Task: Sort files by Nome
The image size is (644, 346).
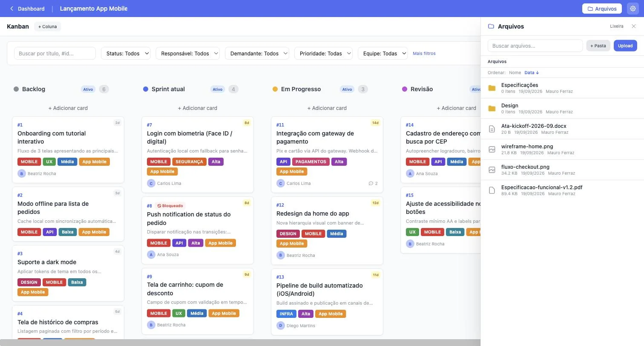Action: coord(515,73)
